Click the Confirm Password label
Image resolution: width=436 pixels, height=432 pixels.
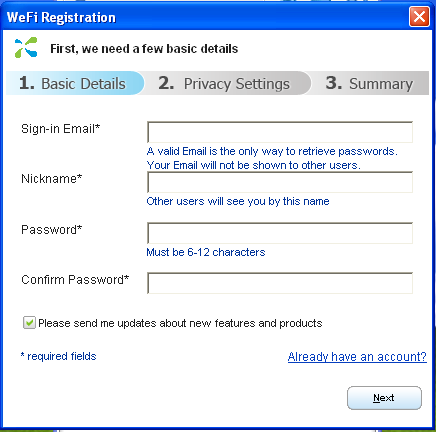[x=75, y=280]
